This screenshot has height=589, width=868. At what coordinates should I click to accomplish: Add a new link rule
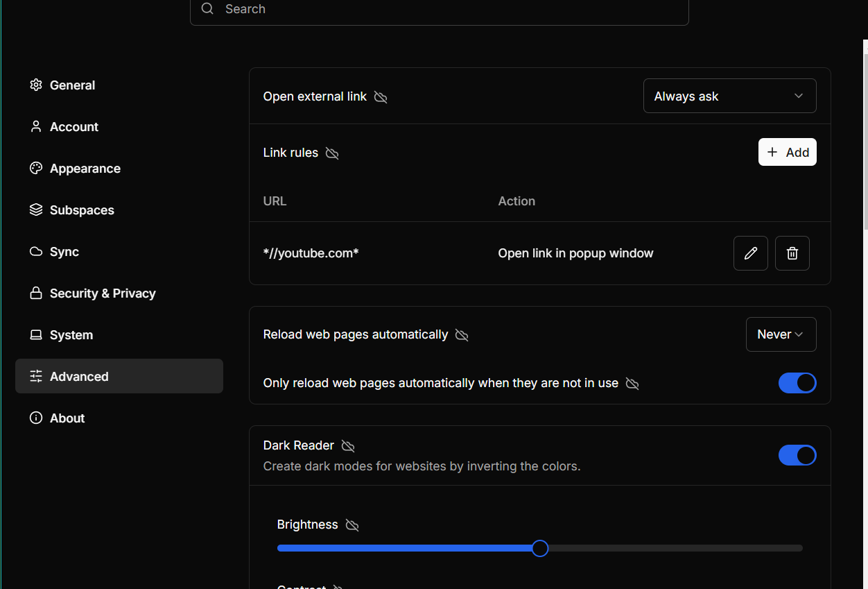tap(787, 153)
